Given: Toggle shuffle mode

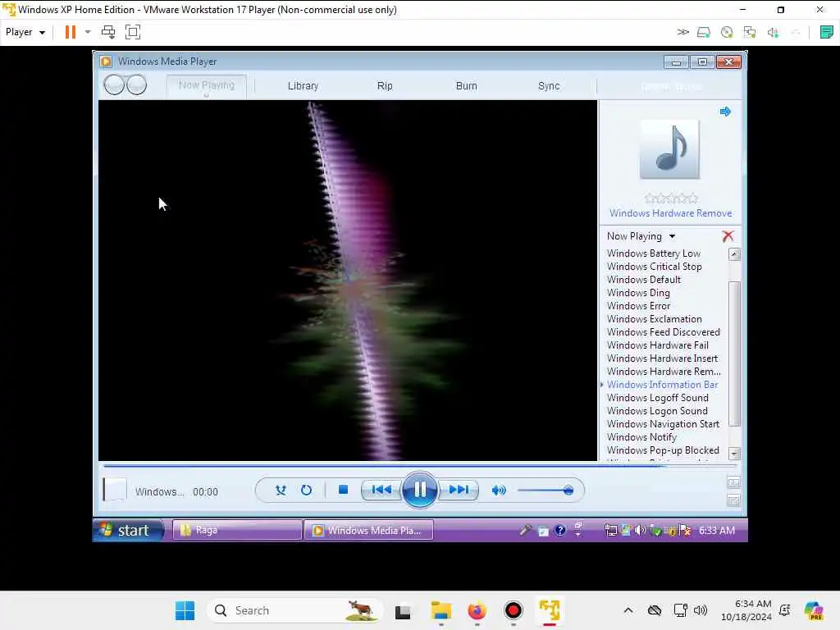Looking at the screenshot, I should click(281, 490).
